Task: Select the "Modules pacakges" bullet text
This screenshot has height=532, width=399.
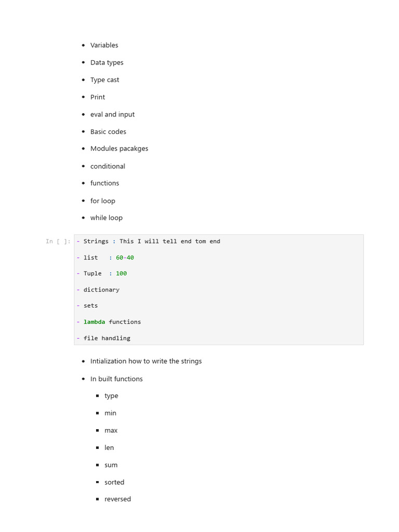Action: pos(119,149)
